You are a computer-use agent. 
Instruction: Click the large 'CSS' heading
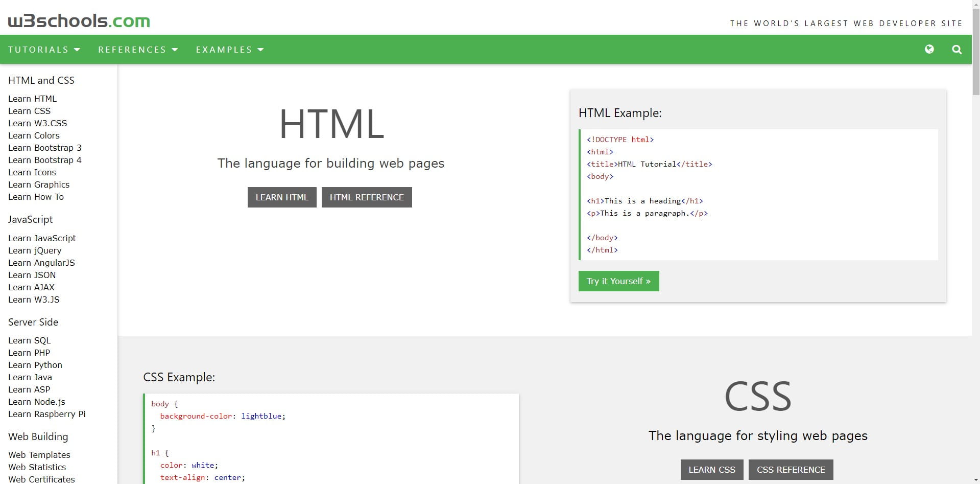click(x=758, y=397)
